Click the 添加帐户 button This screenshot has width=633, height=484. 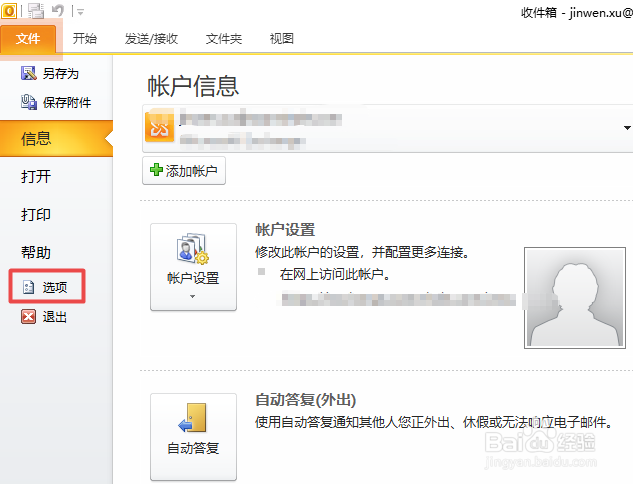184,171
